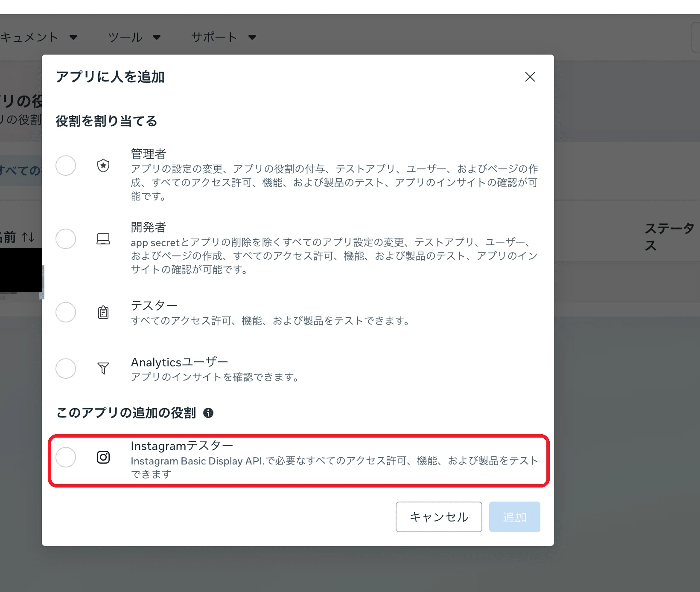
Task: Click the clipboard icon for テスター
Action: (x=103, y=312)
